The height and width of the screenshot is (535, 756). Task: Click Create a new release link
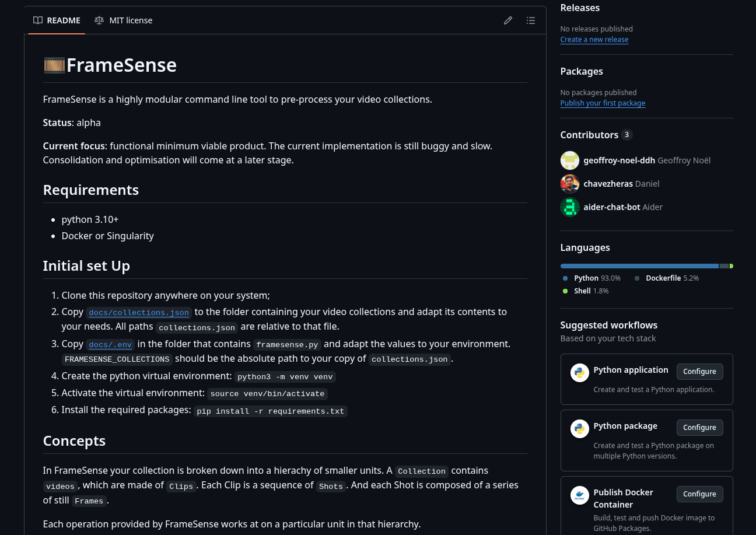[x=594, y=40]
